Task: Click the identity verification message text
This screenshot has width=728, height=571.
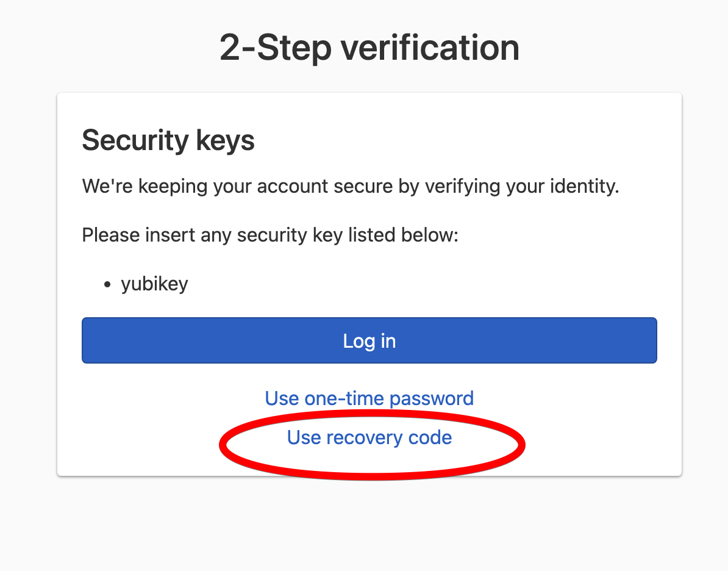Action: [350, 185]
